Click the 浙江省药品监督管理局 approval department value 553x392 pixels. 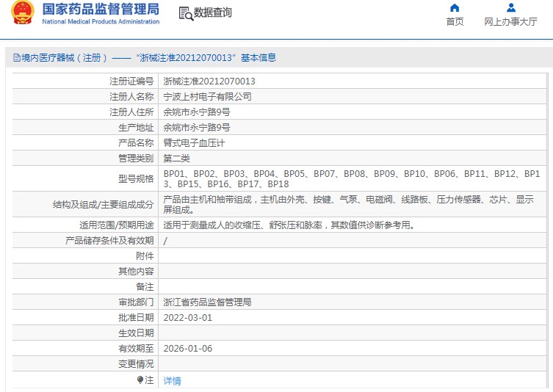(207, 302)
